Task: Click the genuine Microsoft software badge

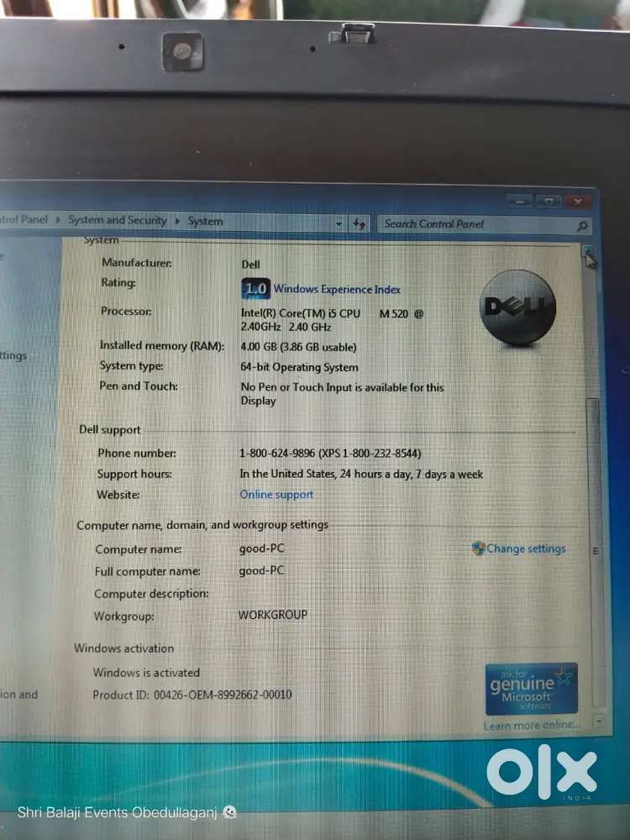Action: point(532,689)
